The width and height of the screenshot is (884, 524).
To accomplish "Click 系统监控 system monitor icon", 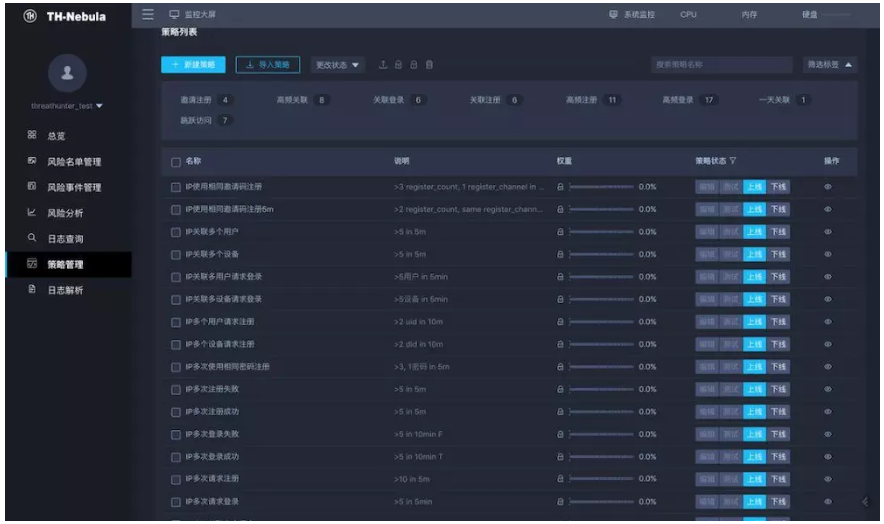I will [x=613, y=14].
